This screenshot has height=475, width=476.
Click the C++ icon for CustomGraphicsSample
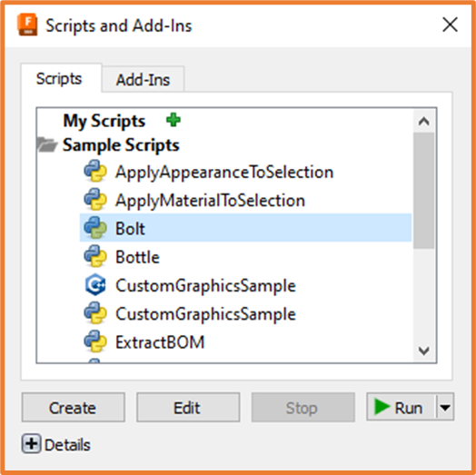point(95,284)
